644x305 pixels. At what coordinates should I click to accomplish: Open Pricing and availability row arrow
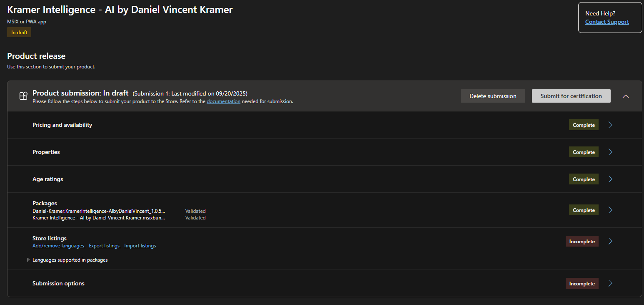click(610, 125)
